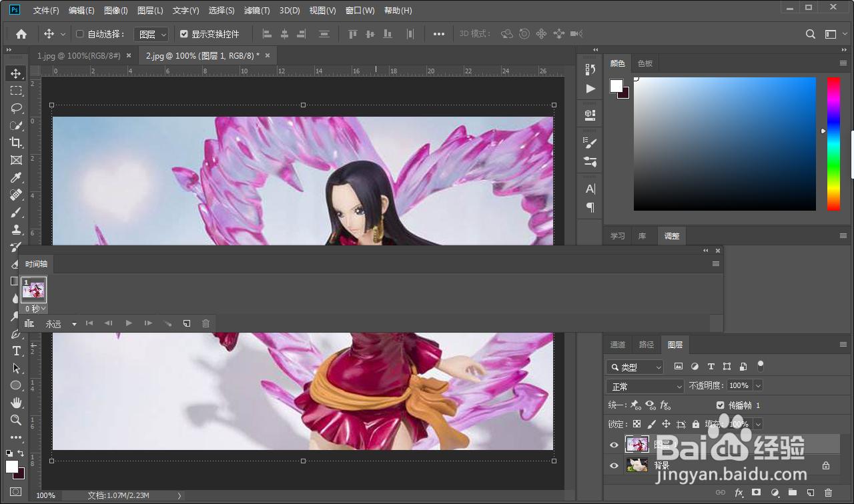Switch to the 通道 panel tab

618,345
